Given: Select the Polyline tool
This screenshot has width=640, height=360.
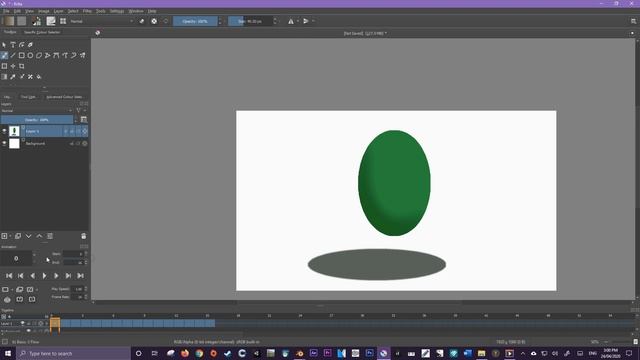Looking at the screenshot, I should point(48,55).
